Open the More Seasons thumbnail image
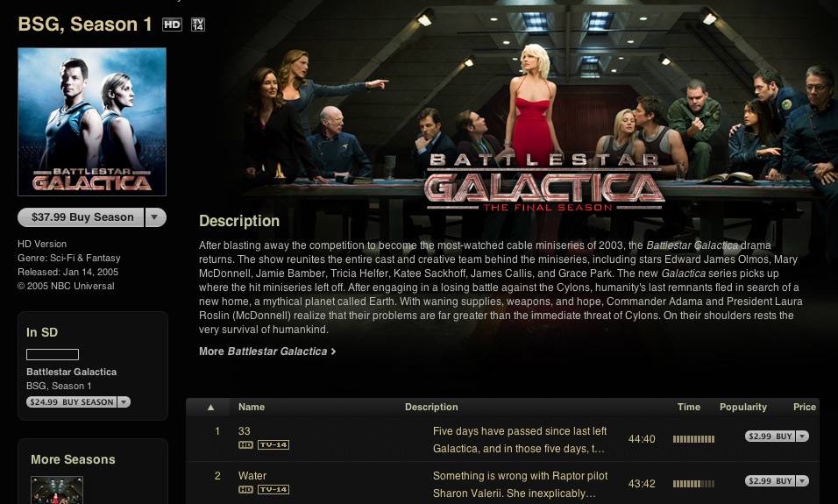The image size is (838, 504). click(x=57, y=490)
